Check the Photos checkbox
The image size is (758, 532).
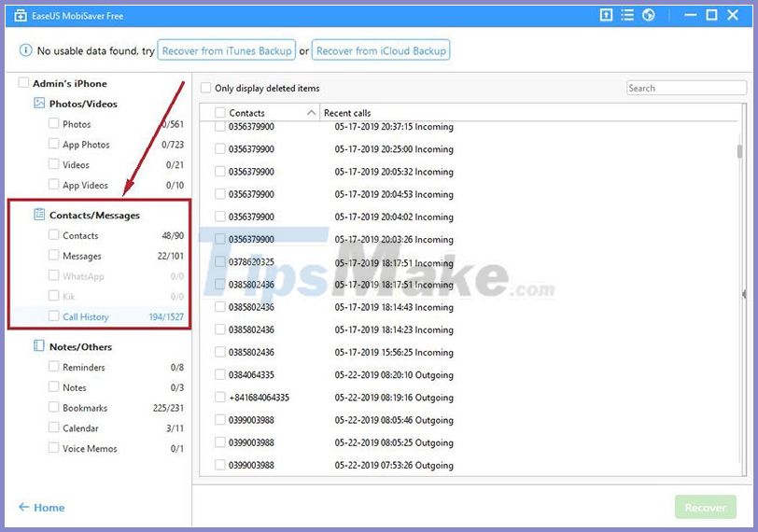53,123
